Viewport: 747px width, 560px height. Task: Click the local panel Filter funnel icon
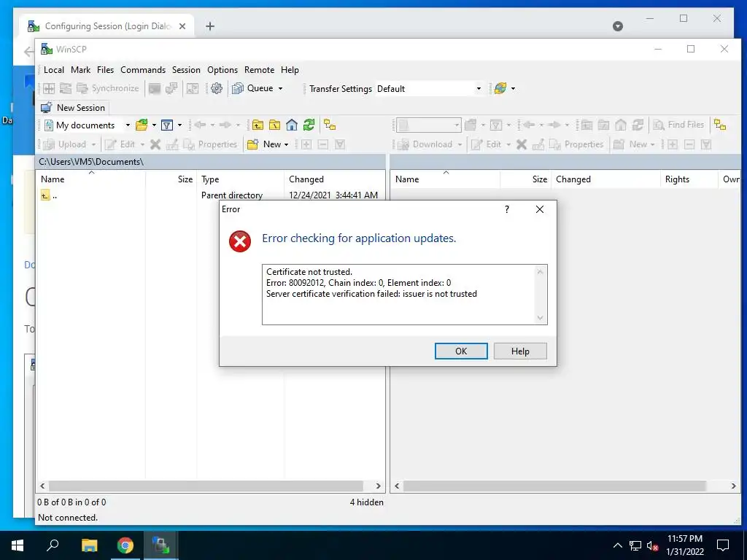167,125
